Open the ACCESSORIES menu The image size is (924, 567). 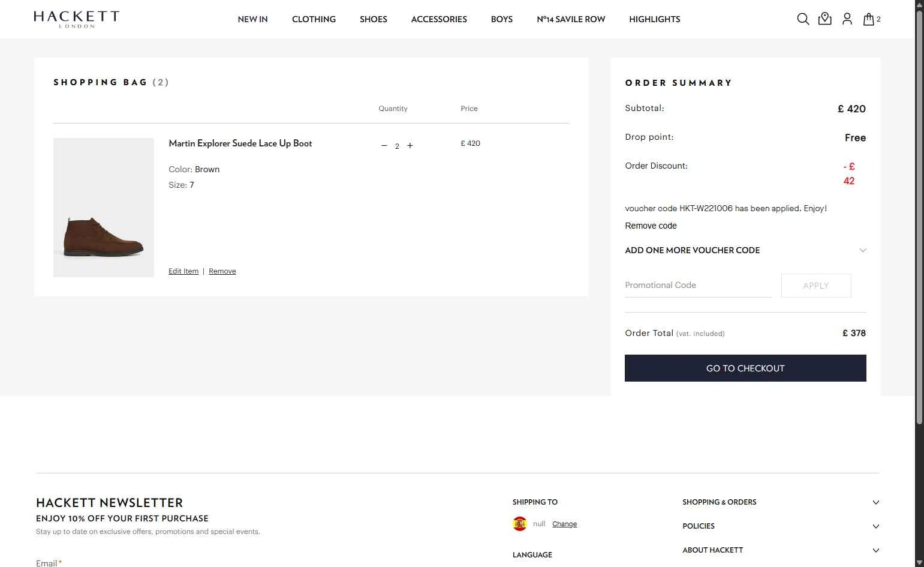pos(439,19)
